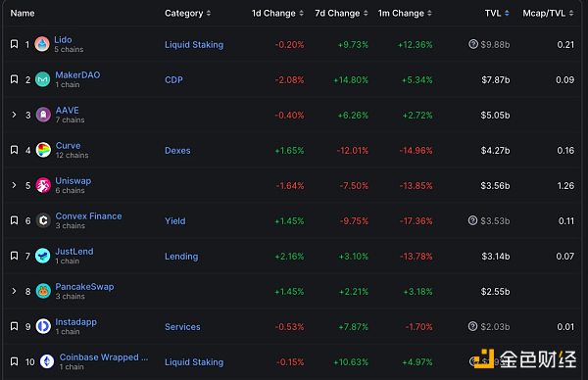Click the Instadapp TVL info icon
The height and width of the screenshot is (380, 588).
[473, 326]
